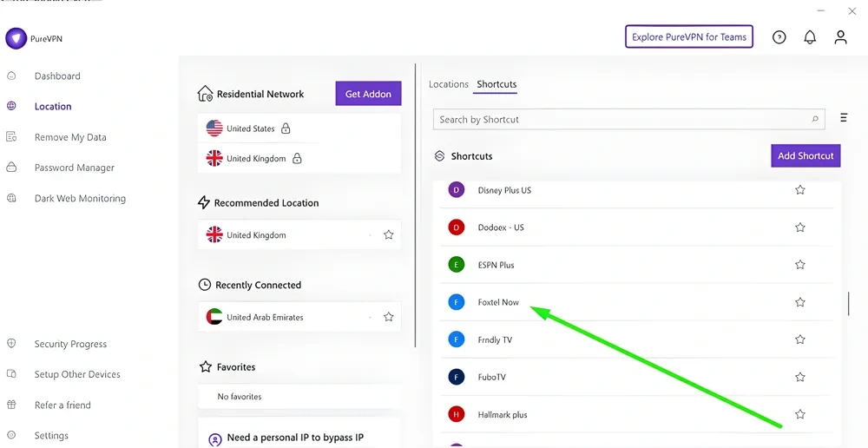Click the PureVPN logo icon
The width and height of the screenshot is (868, 448).
coord(16,39)
